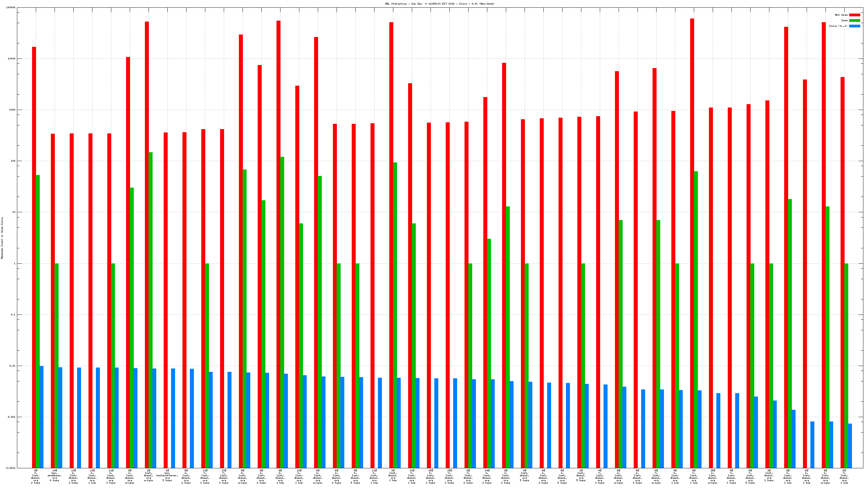Click the ips.backscatterer.org 5 hops axis label
The height and width of the screenshot is (488, 868).
(167, 475)
